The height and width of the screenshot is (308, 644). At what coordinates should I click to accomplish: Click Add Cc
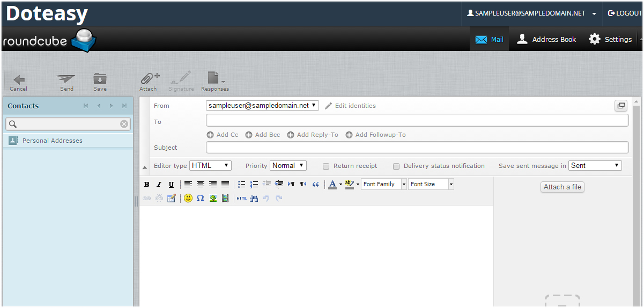click(x=223, y=135)
